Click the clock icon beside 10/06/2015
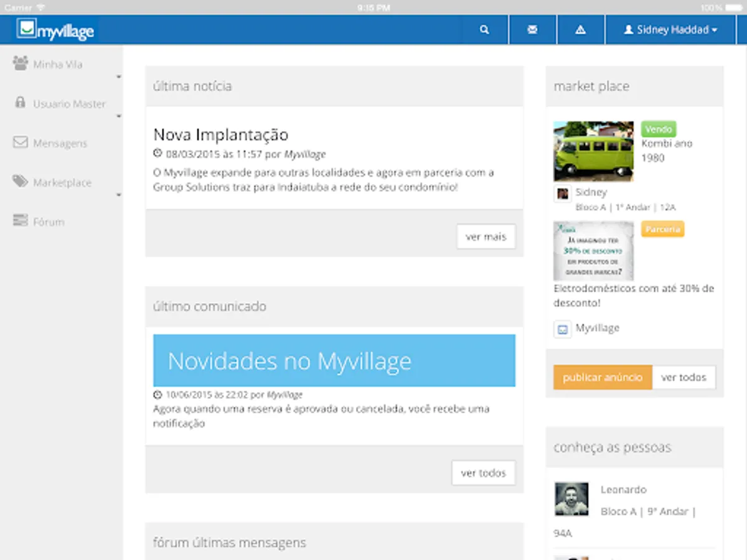Viewport: 747px width, 560px height. [157, 394]
